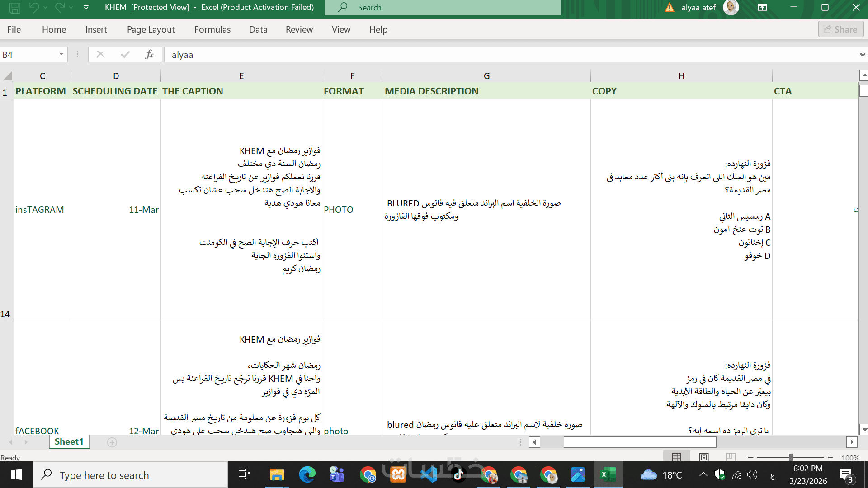This screenshot has width=868, height=488.
Task: Click the account warning triangle icon
Action: 670,8
